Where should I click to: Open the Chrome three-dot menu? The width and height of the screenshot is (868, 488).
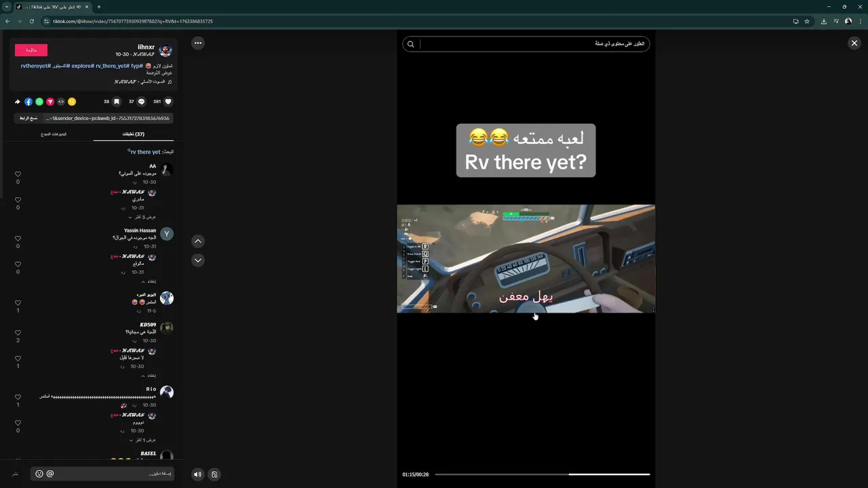(x=860, y=21)
